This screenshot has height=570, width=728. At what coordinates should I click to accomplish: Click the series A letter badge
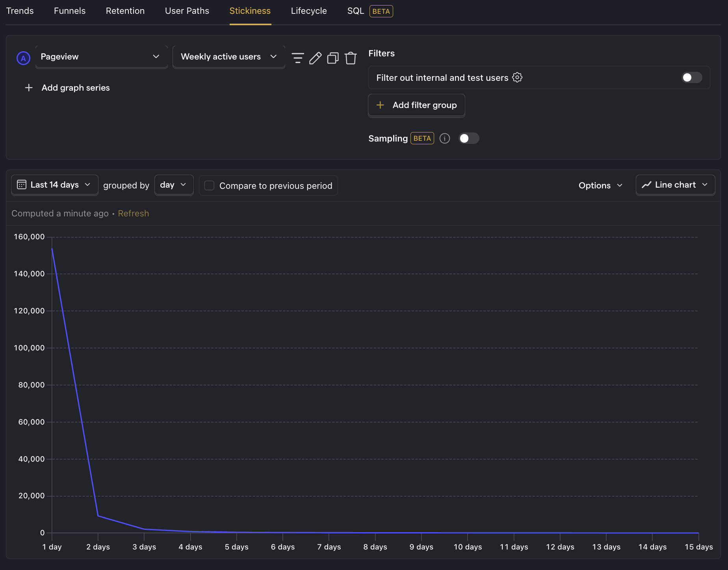24,58
